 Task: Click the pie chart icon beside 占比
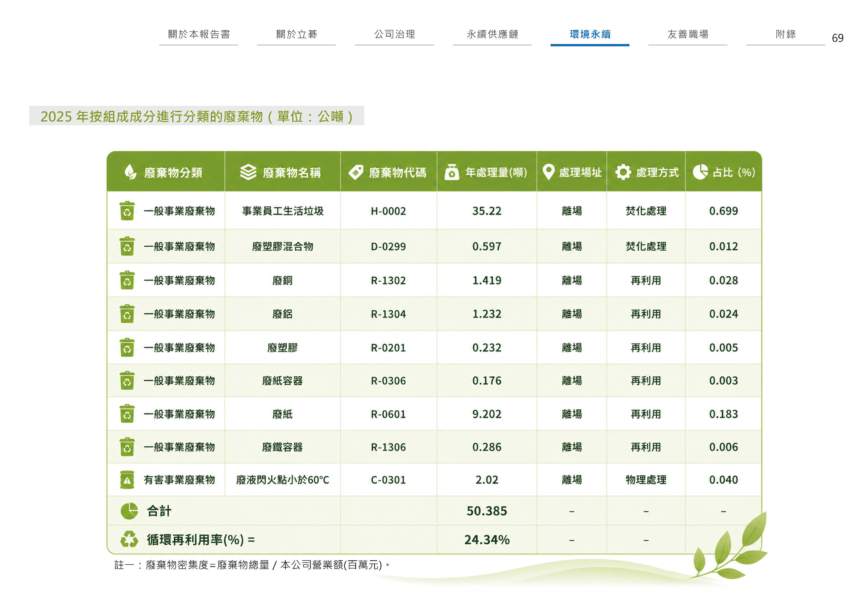point(700,172)
